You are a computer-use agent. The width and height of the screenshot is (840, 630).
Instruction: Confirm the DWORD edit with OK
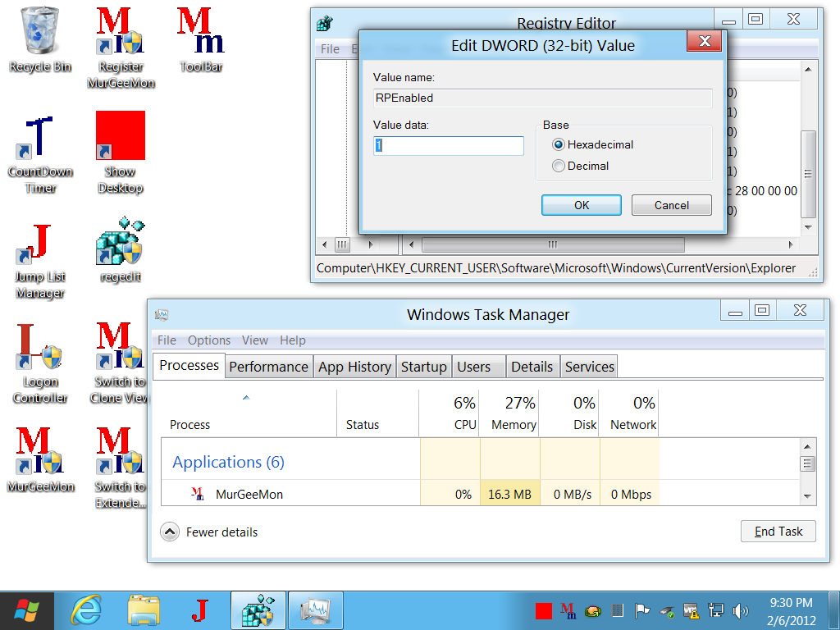(582, 205)
